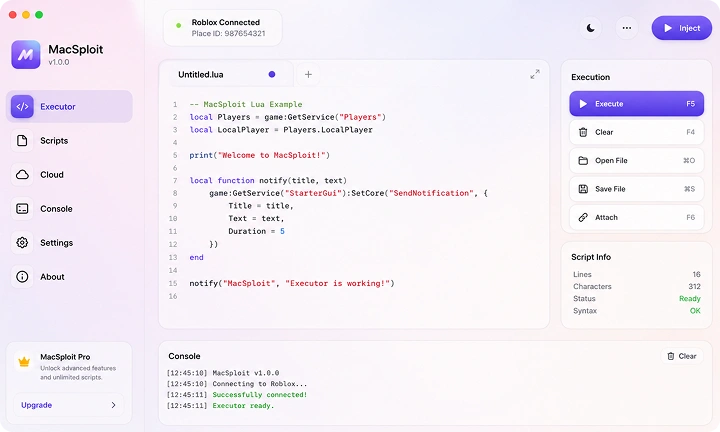
Task: Show the About page
Action: [x=69, y=276]
